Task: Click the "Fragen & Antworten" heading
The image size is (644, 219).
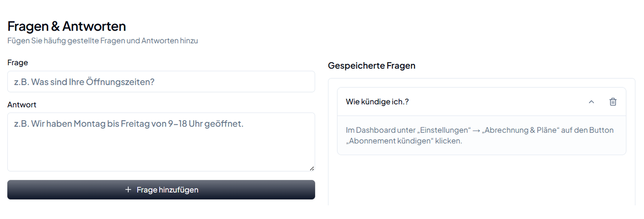Action: coord(67,26)
